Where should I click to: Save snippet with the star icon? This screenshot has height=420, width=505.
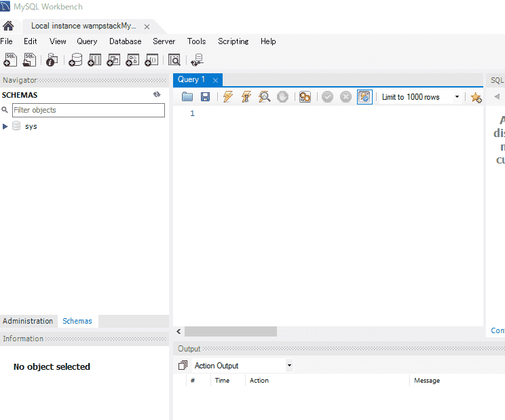pyautogui.click(x=476, y=97)
